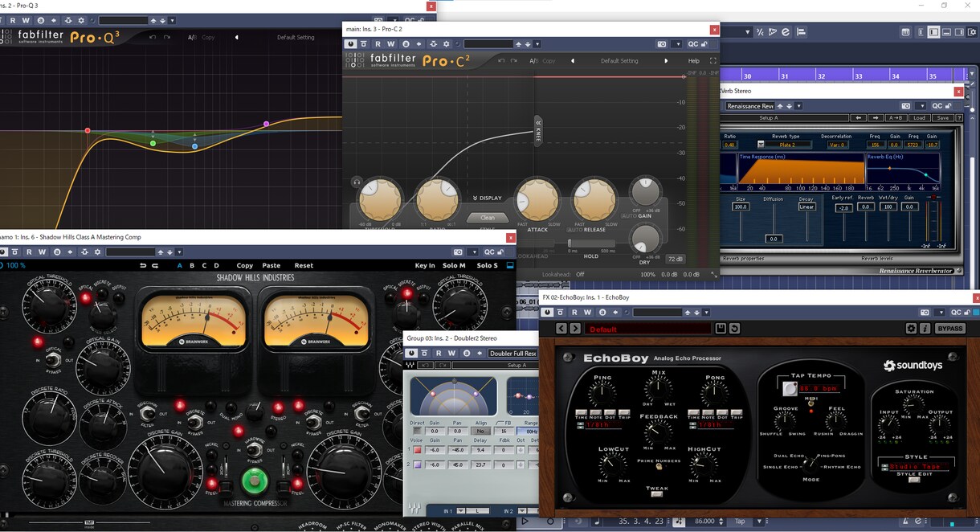The width and height of the screenshot is (980, 532).
Task: Expand the Display section in Pro-C 2
Action: coord(488,198)
